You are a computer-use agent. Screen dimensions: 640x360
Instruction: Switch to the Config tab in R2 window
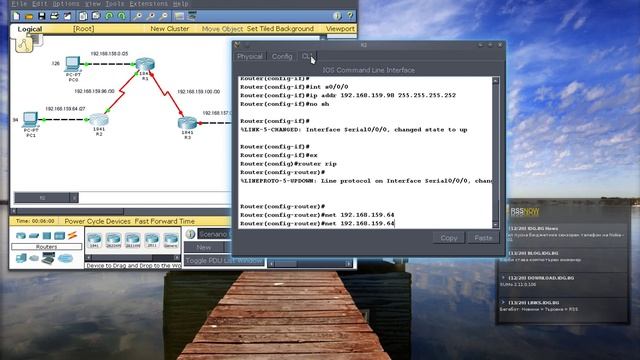(x=282, y=56)
